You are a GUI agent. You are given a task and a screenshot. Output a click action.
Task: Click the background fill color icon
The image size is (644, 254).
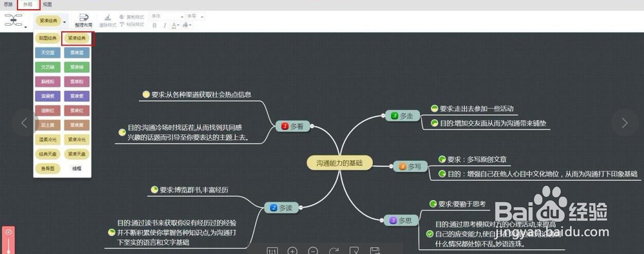coord(185,26)
